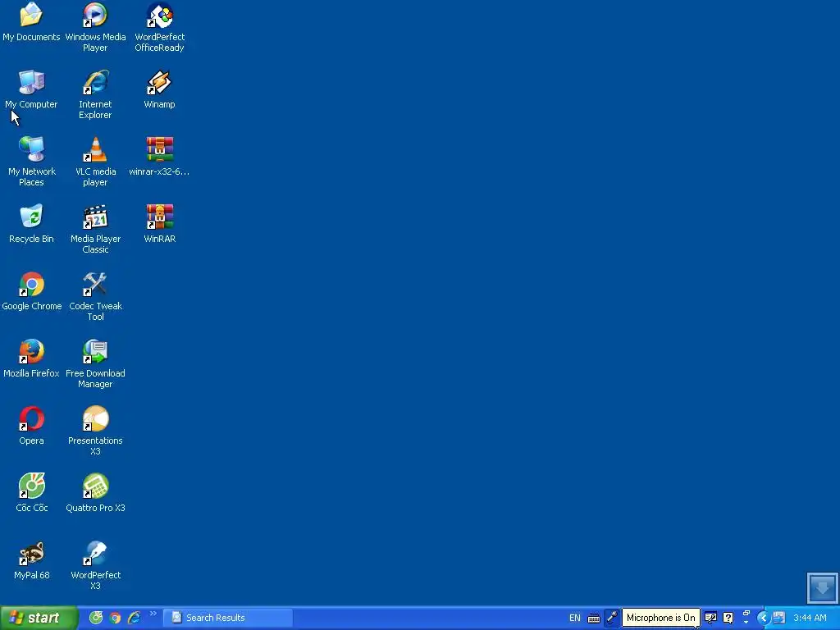Open language bar Help question mark
This screenshot has height=630, width=840.
tap(728, 618)
